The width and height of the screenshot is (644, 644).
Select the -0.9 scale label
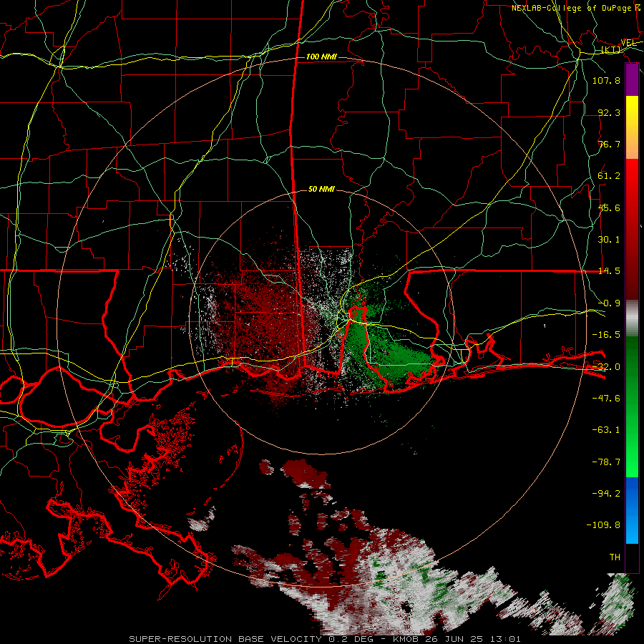609,303
